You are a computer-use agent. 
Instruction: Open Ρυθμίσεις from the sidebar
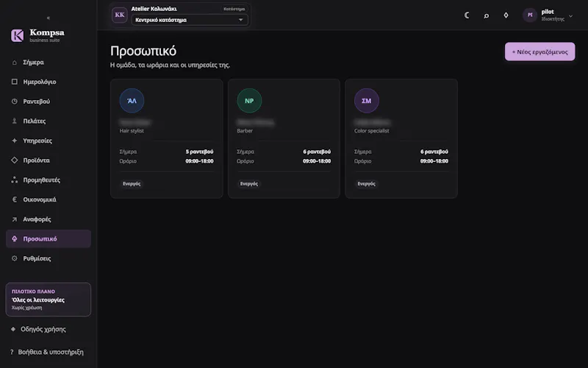coord(49,258)
